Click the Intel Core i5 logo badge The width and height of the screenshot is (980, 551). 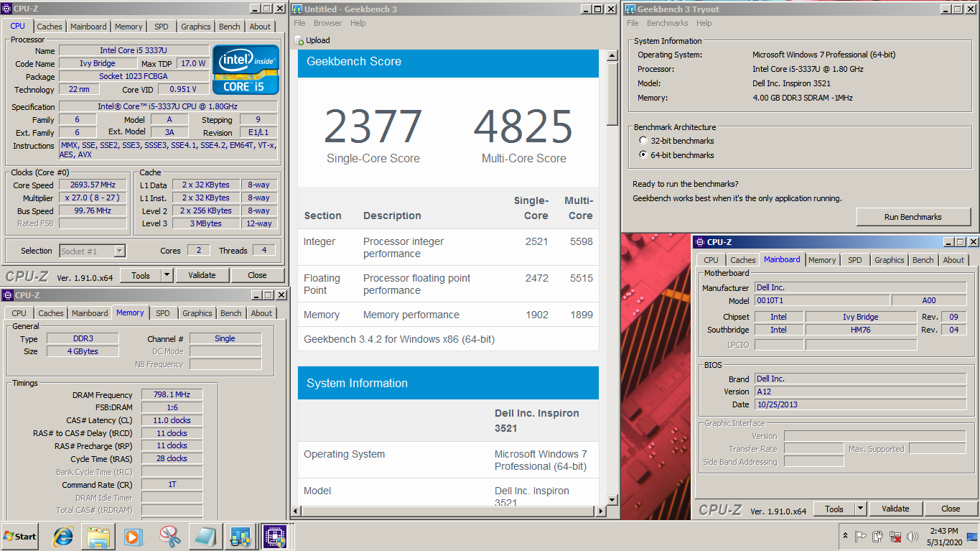(244, 70)
